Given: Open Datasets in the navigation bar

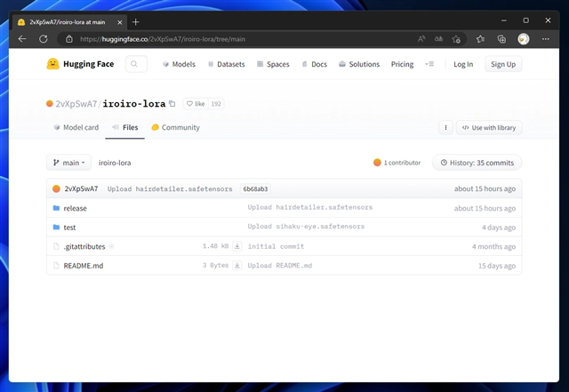Looking at the screenshot, I should tap(227, 64).
